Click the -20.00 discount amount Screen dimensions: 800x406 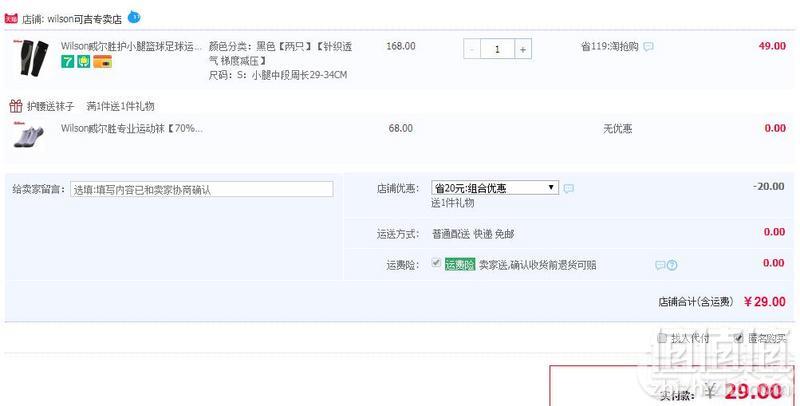tap(769, 187)
